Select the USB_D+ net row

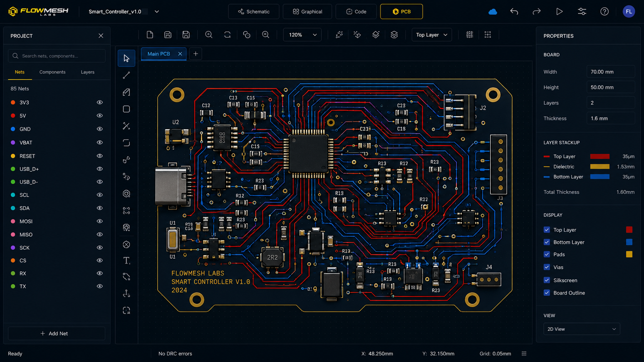57,169
